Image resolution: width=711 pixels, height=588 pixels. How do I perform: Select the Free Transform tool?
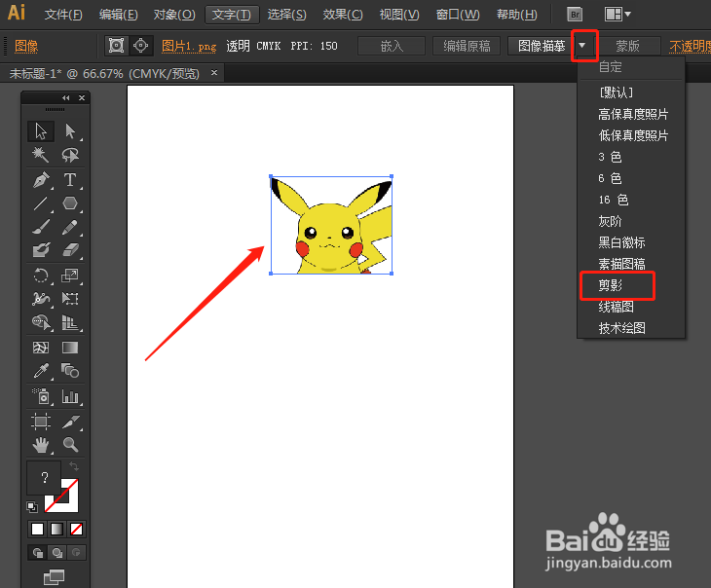click(x=70, y=299)
